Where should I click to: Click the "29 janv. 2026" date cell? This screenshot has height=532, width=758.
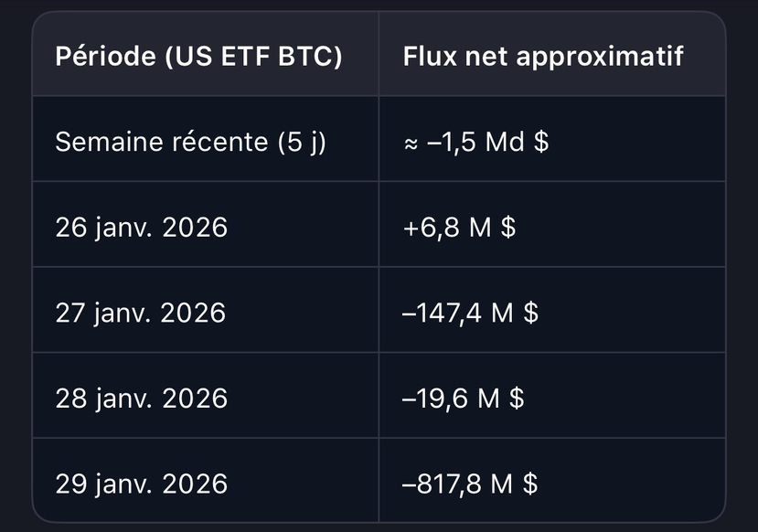[141, 484]
